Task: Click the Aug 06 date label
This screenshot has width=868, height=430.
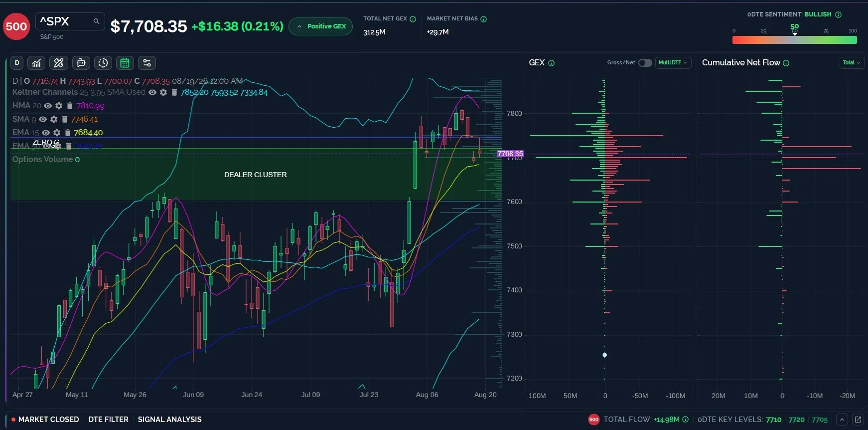Action: tap(427, 395)
